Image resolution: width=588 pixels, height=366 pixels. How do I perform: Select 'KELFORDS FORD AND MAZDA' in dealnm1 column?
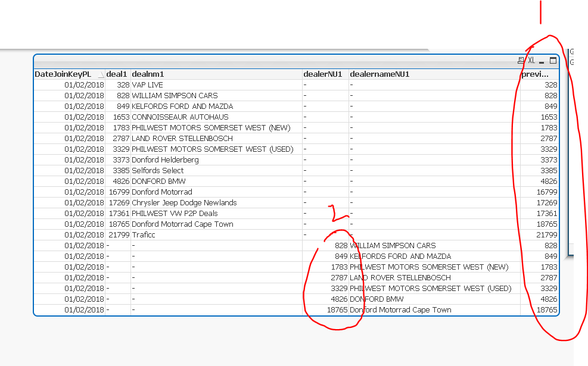point(183,107)
